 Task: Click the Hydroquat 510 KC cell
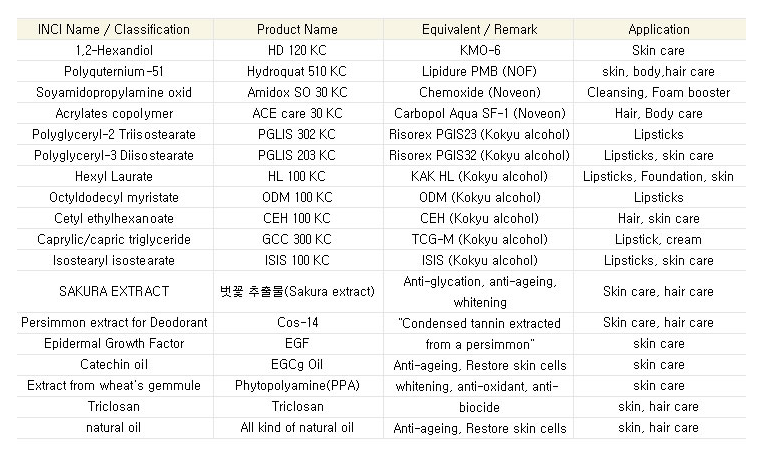297,71
